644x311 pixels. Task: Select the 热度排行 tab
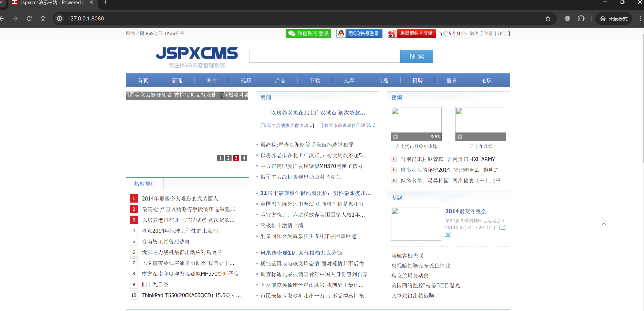coord(145,184)
